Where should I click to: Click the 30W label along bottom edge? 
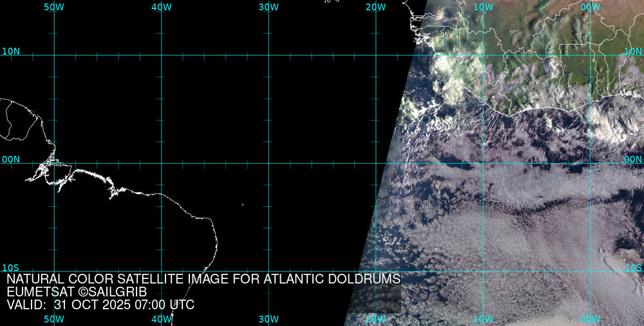[269, 319]
